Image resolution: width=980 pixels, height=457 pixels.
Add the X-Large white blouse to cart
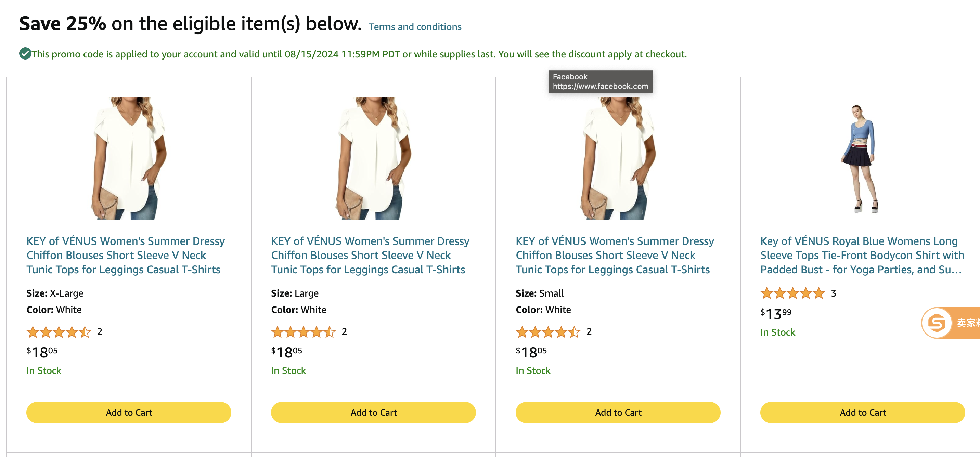(x=129, y=412)
